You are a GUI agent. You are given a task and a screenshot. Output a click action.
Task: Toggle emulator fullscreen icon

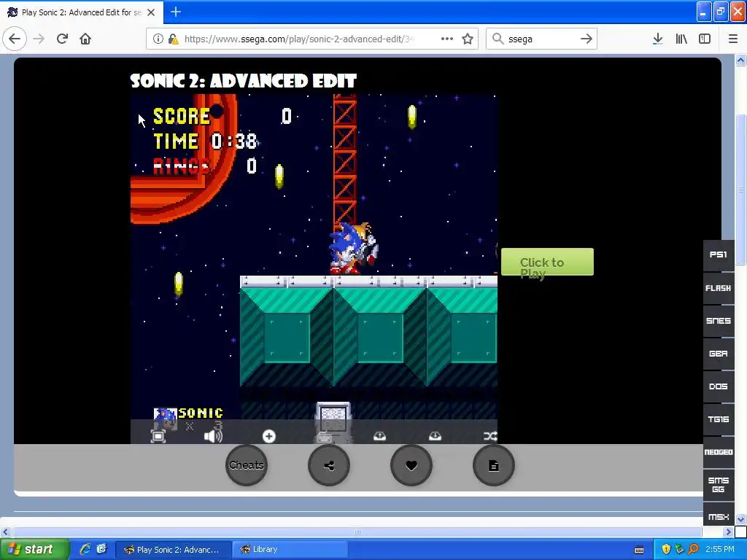(158, 436)
